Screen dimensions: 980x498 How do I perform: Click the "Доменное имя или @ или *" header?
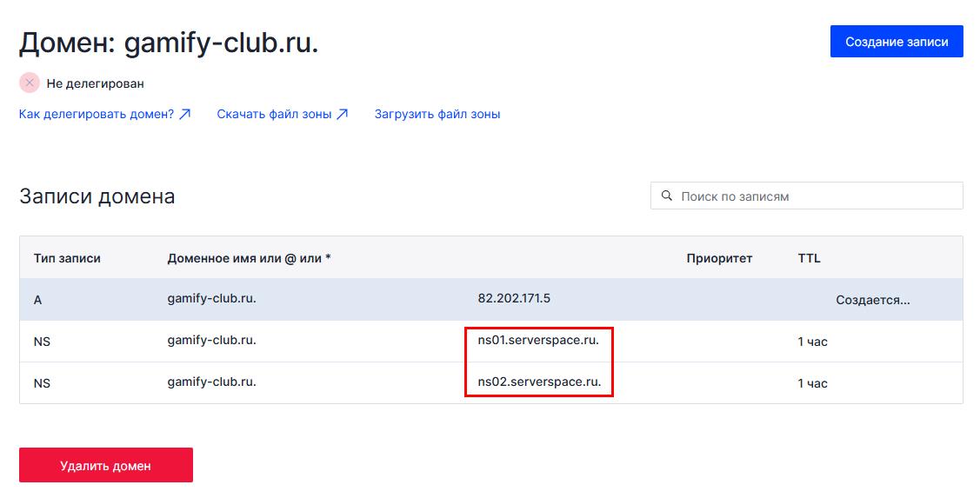[249, 258]
